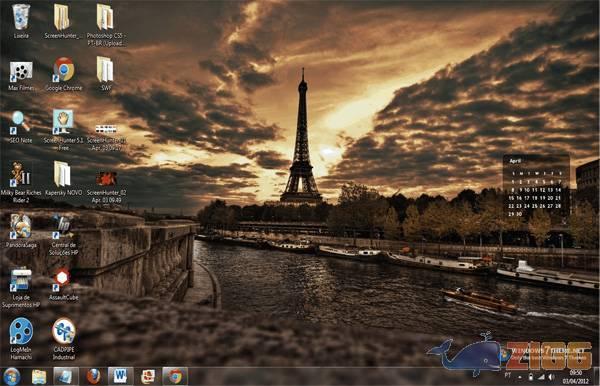Screen dimensions: 600x386
Task: Select the CADPIPE Industrial shortcut
Action: tap(64, 339)
